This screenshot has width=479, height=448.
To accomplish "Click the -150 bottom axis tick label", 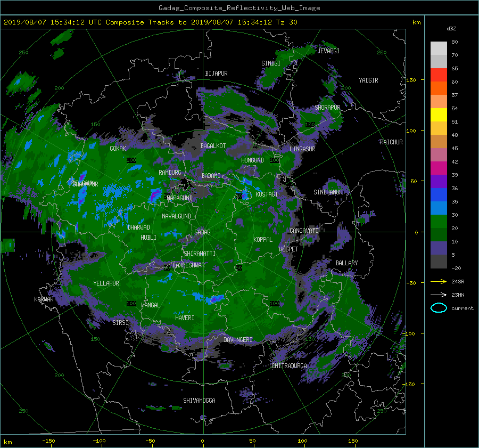I will point(48,441).
